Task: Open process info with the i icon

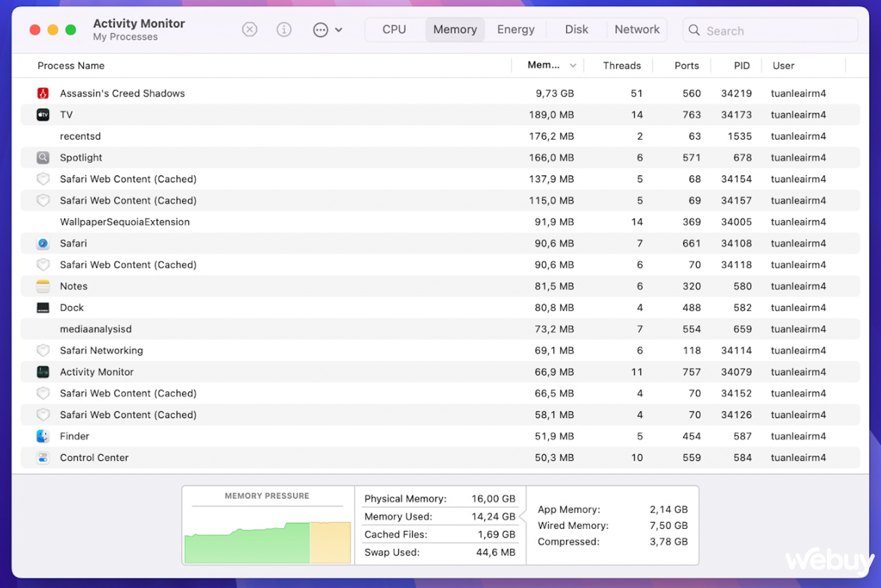Action: (284, 30)
